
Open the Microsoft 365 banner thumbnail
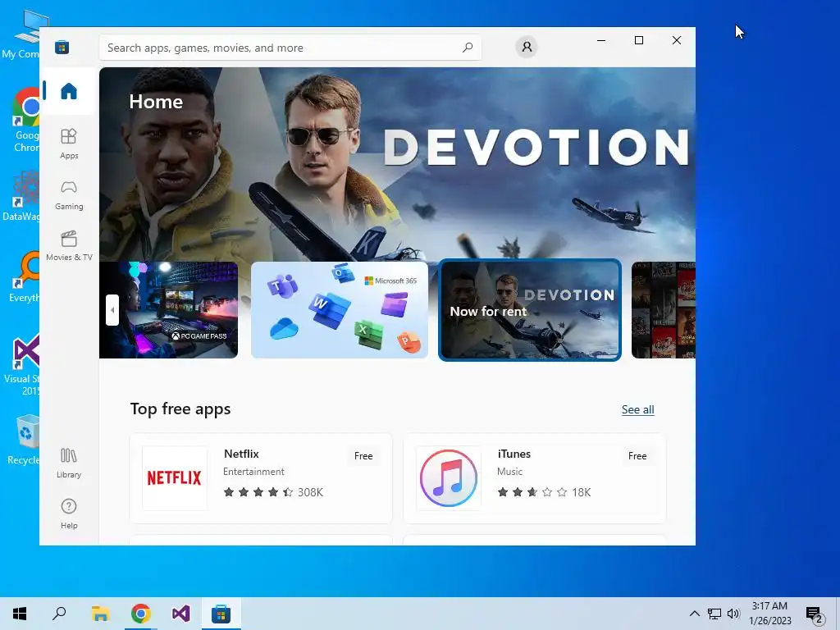click(x=339, y=309)
